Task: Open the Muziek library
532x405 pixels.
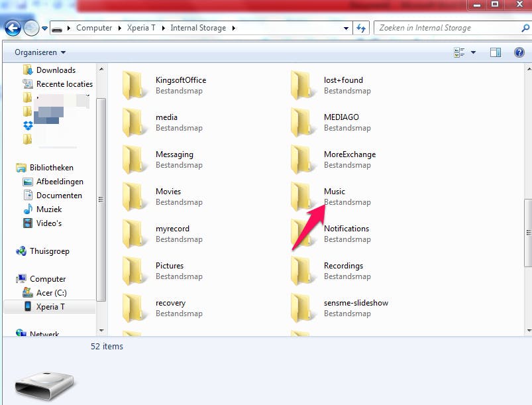Action: coord(49,209)
